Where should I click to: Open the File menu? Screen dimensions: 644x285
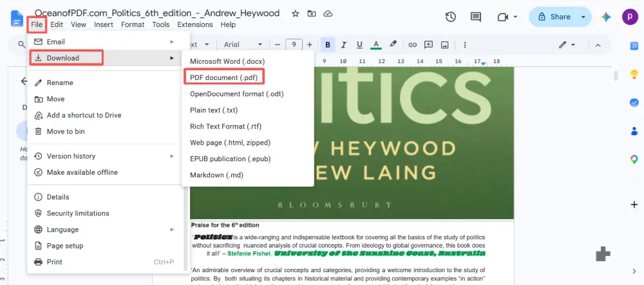[x=37, y=25]
